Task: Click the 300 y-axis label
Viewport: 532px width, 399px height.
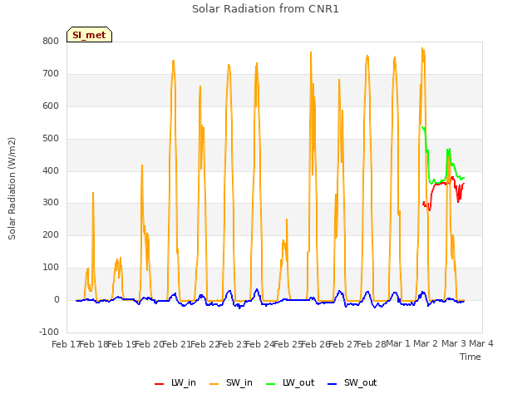Action: [x=51, y=203]
